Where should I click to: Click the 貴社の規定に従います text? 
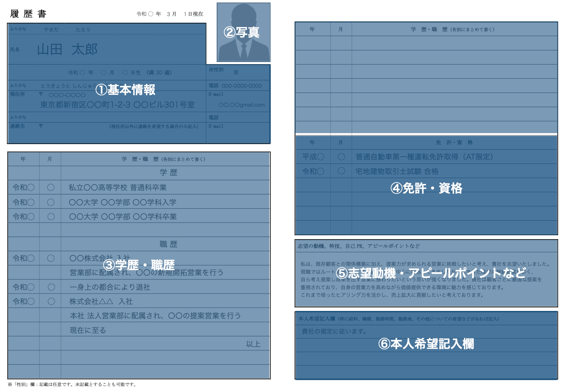(334, 331)
